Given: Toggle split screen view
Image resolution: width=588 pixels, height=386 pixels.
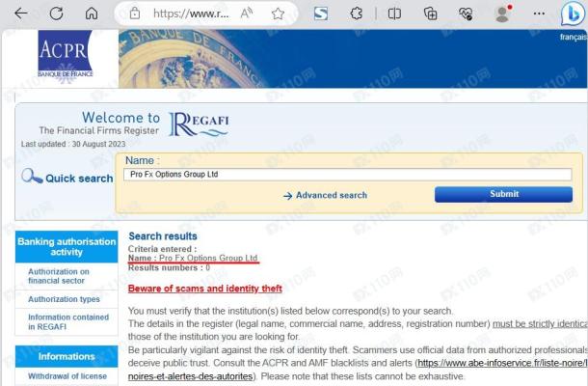Looking at the screenshot, I should click(x=394, y=14).
